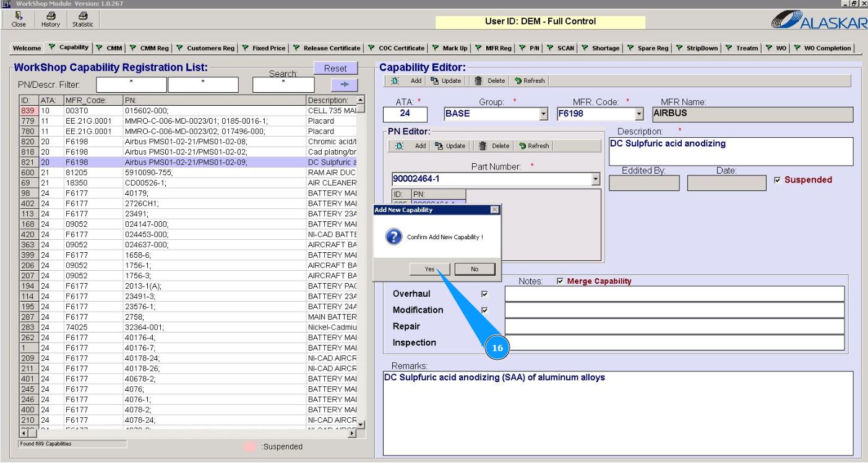The width and height of the screenshot is (868, 463).
Task: Click the Description column header in list
Action: [331, 100]
